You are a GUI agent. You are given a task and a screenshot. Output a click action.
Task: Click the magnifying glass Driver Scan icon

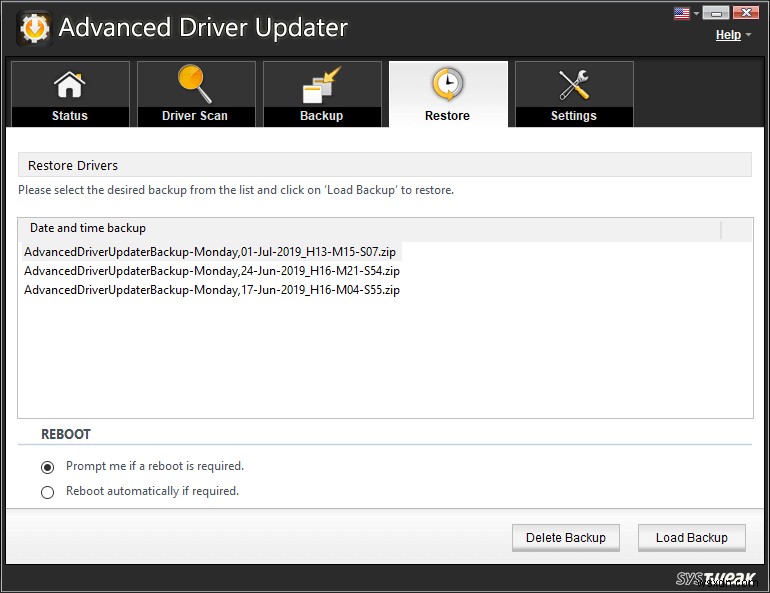[x=194, y=84]
